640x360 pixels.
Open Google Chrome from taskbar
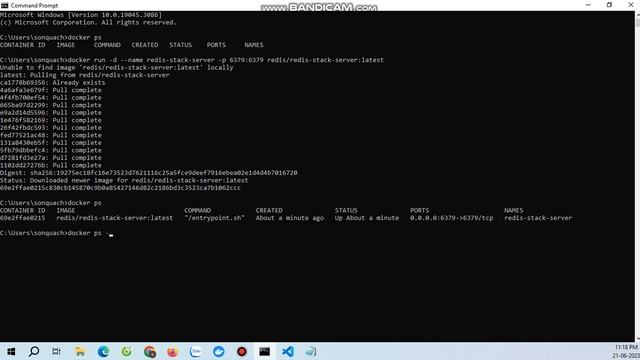tap(150, 351)
